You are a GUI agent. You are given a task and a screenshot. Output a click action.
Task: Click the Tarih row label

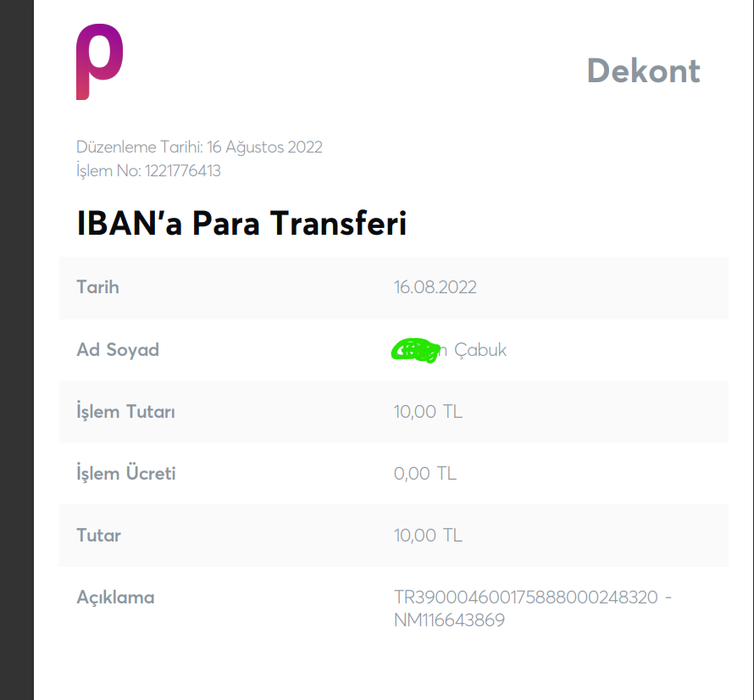tap(97, 287)
